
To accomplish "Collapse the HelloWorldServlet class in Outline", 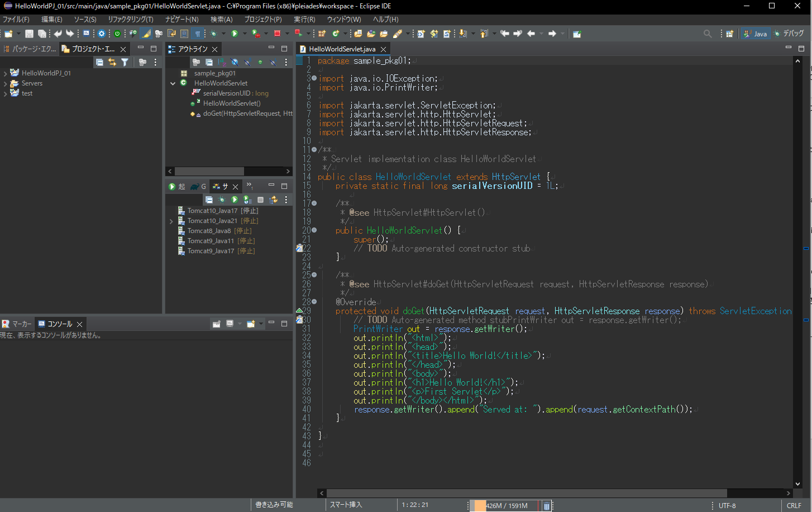I will tap(173, 83).
